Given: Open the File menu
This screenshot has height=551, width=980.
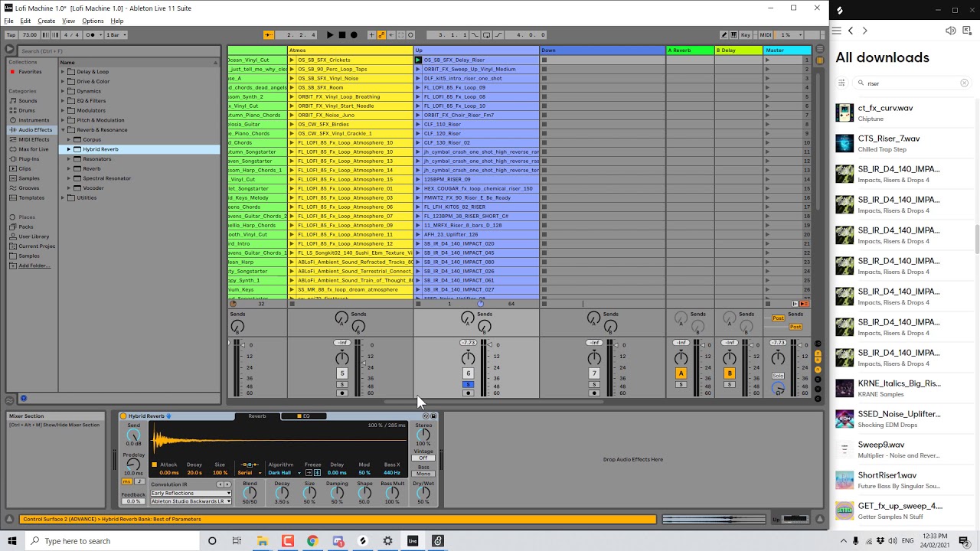Looking at the screenshot, I should tap(8, 21).
